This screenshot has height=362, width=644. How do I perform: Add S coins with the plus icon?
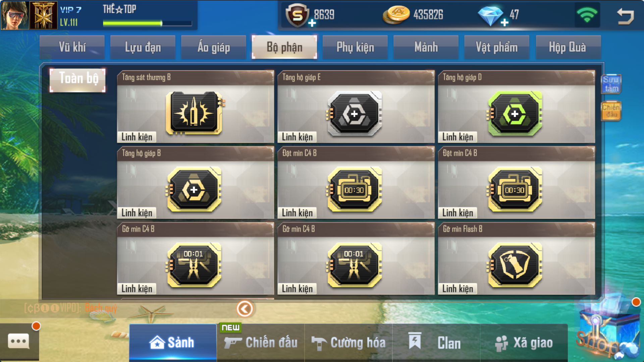click(312, 23)
